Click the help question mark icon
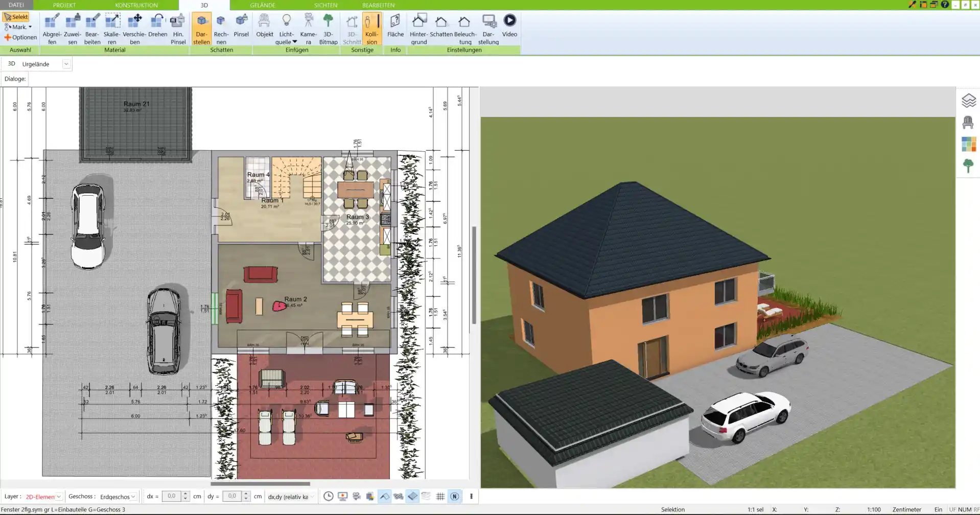Screen dimensions: 980x515 (x=945, y=5)
